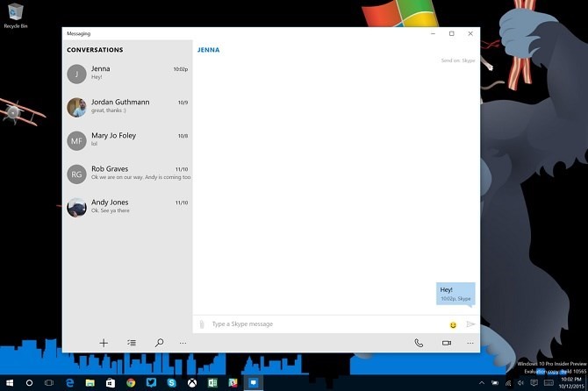The image size is (588, 391).
Task: Open the Windows Start menu
Action: pyautogui.click(x=10, y=383)
